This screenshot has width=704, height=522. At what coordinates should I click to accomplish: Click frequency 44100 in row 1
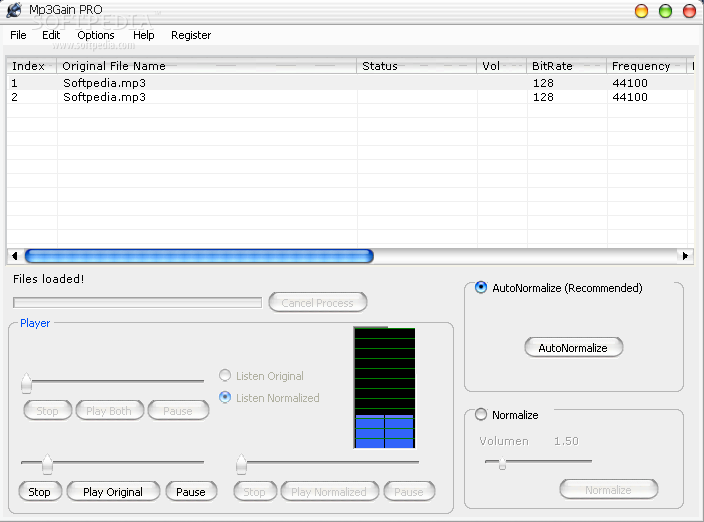[x=630, y=83]
